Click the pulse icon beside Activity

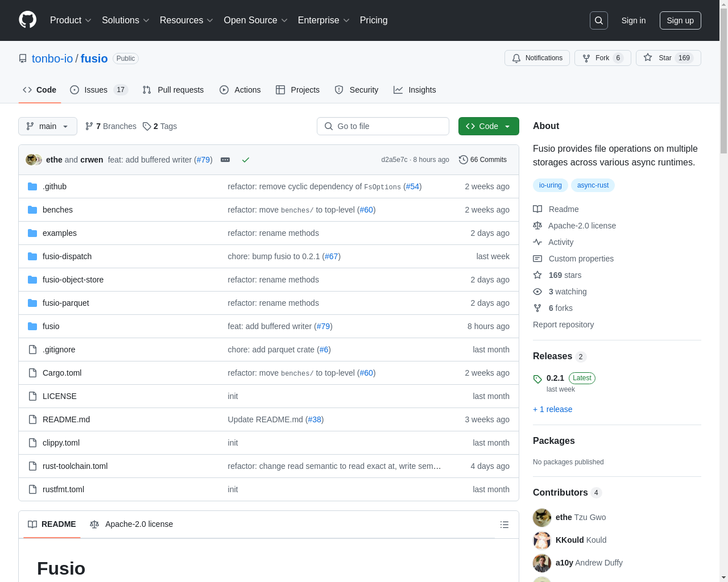[537, 242]
